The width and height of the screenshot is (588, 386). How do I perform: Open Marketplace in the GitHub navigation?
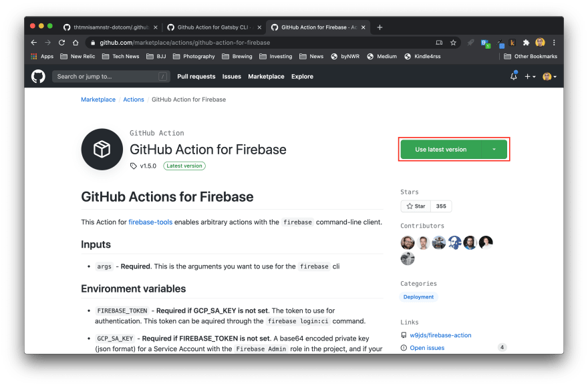pyautogui.click(x=266, y=76)
